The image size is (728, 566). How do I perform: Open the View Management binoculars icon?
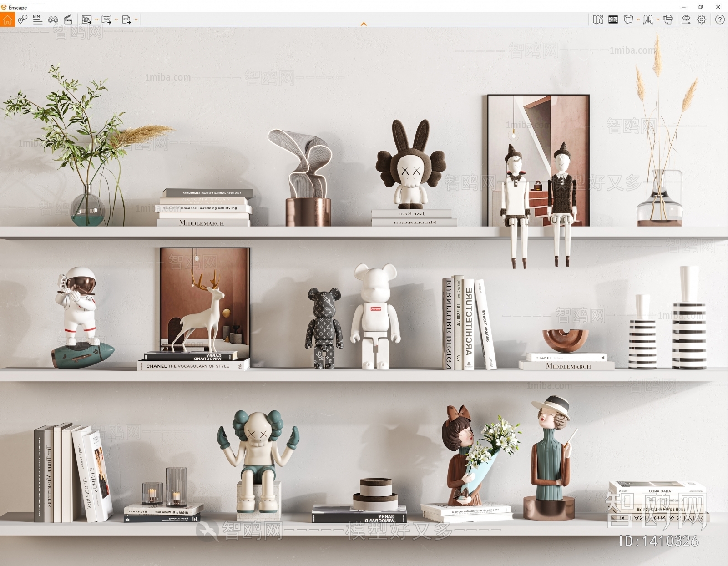click(x=53, y=20)
